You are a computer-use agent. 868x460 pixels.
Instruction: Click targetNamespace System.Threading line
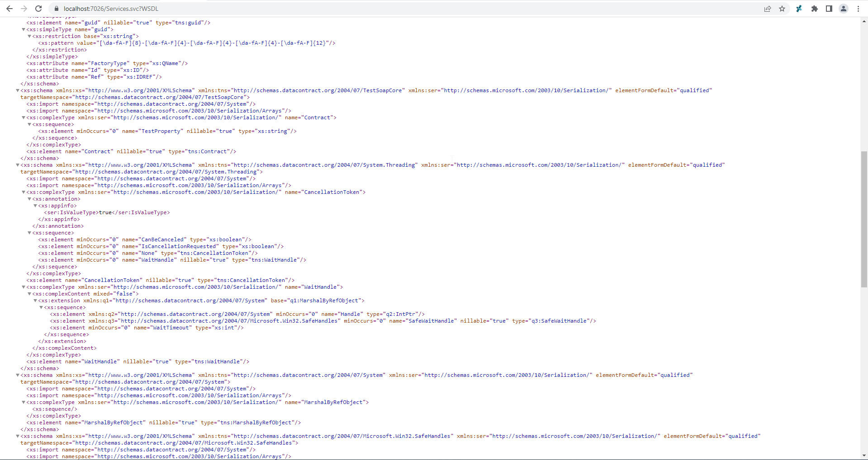point(142,172)
